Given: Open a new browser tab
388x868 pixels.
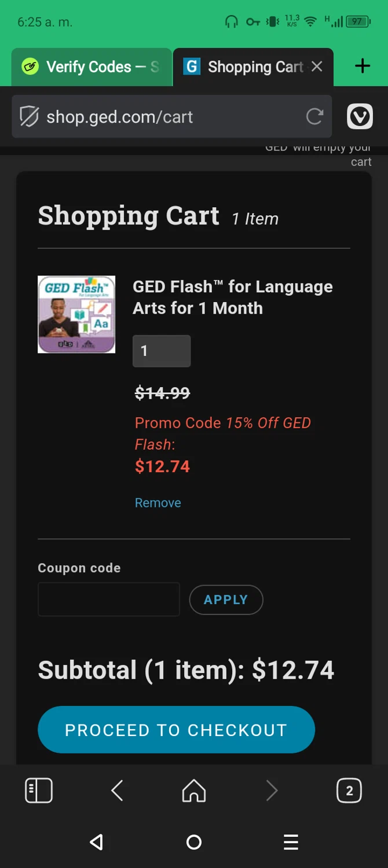Looking at the screenshot, I should (x=363, y=67).
